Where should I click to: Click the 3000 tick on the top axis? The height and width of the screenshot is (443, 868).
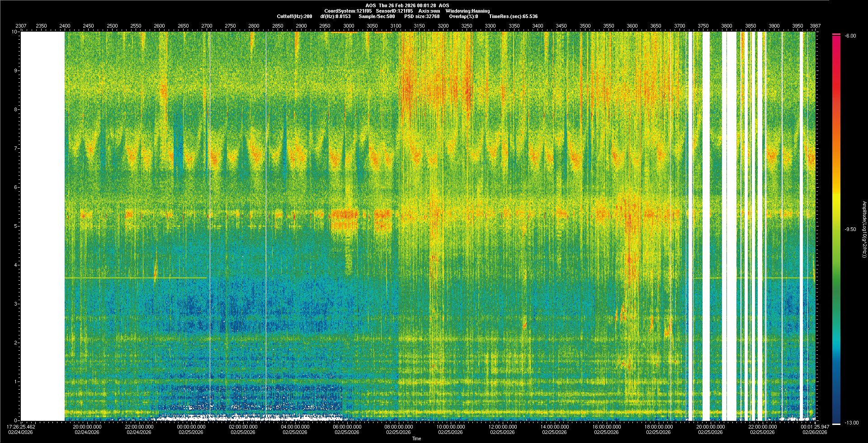click(349, 26)
